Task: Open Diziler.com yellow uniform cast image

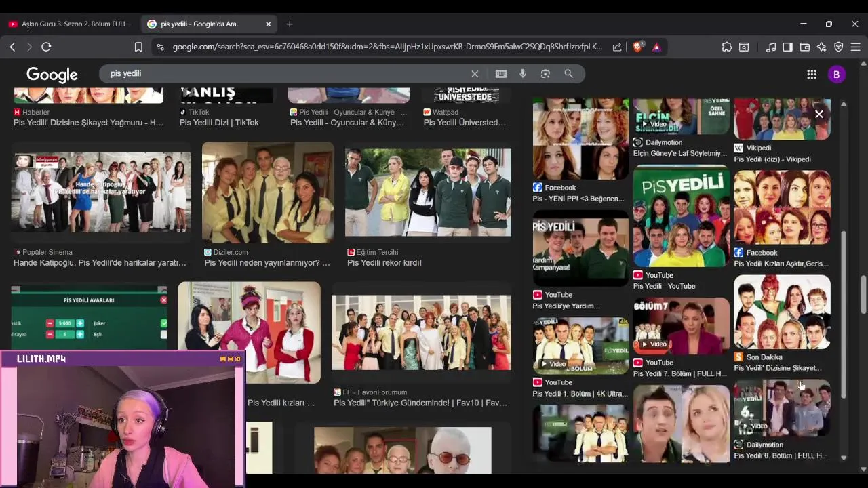Action: pyautogui.click(x=268, y=192)
